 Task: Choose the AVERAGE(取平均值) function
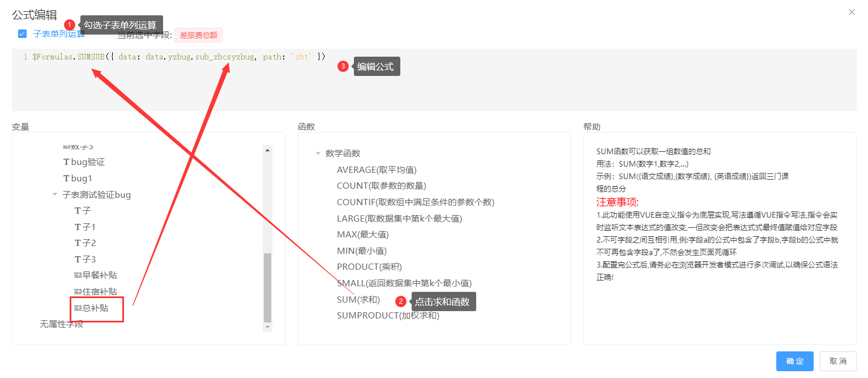click(377, 169)
